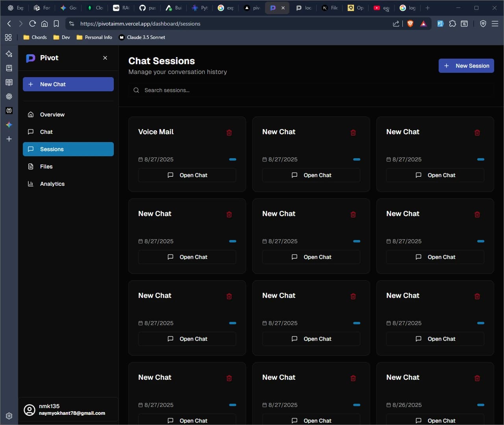This screenshot has height=425, width=504.
Task: Open the browser hamburger menu
Action: pos(495,24)
